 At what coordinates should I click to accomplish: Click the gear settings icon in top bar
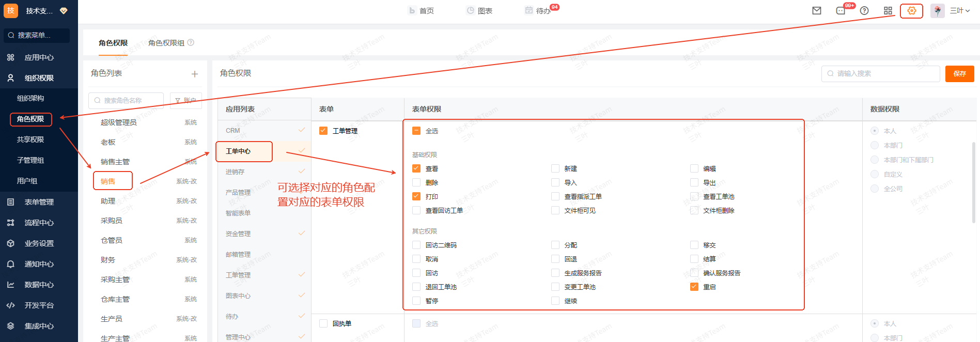click(x=911, y=11)
